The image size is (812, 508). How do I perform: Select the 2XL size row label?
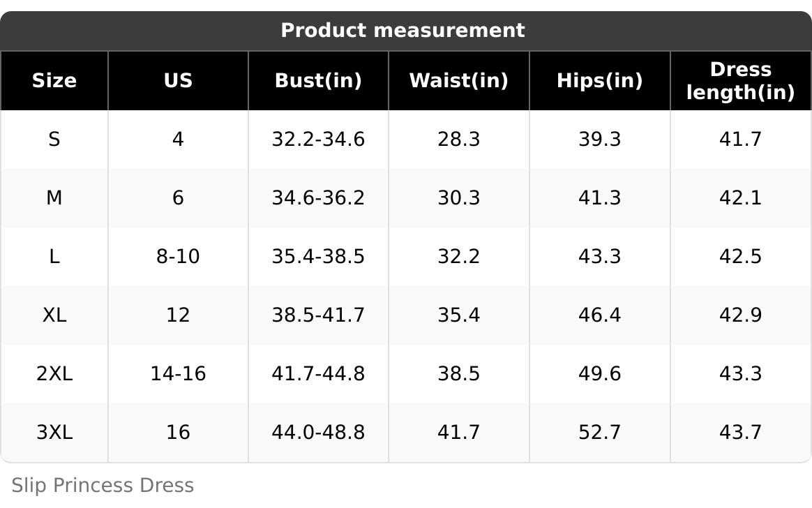pyautogui.click(x=54, y=373)
